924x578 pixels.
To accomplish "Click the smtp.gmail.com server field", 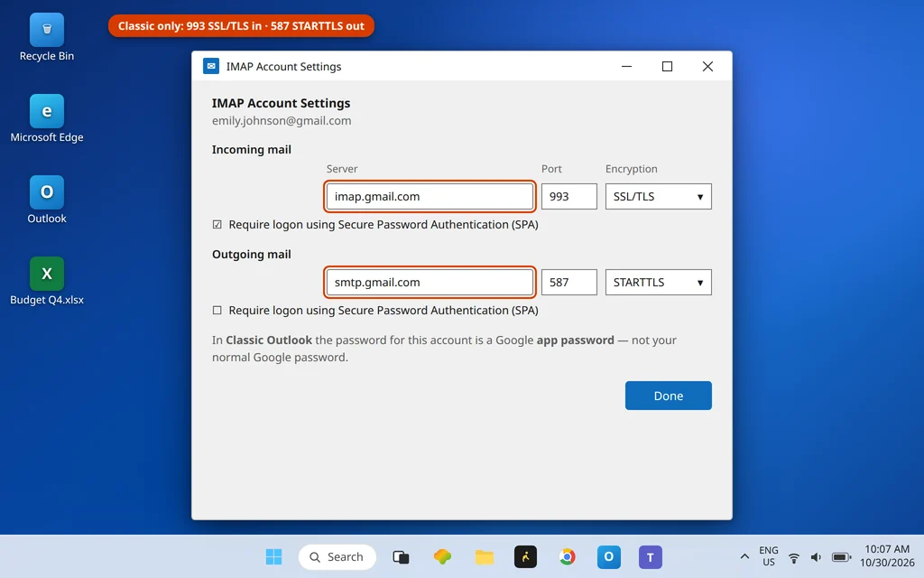I will pos(430,282).
